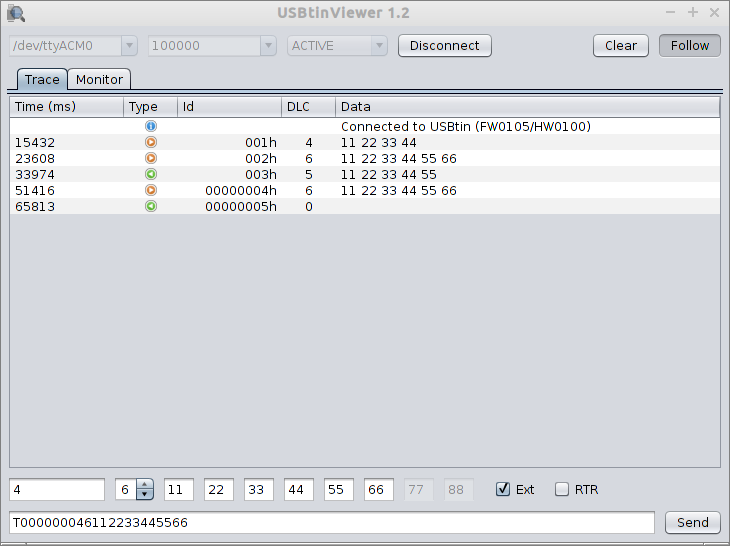Image resolution: width=730 pixels, height=546 pixels.
Task: Click green receive icon in row 33974
Action: pyautogui.click(x=151, y=174)
